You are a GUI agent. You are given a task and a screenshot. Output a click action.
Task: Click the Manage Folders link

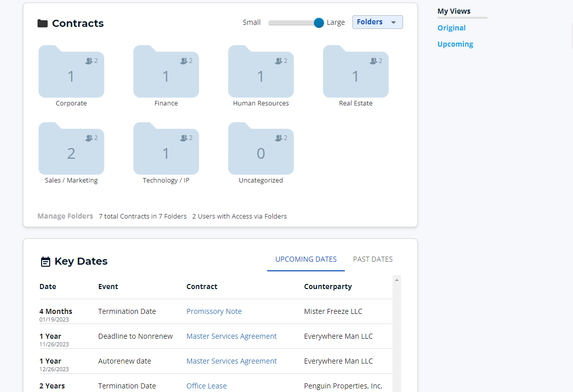click(65, 216)
